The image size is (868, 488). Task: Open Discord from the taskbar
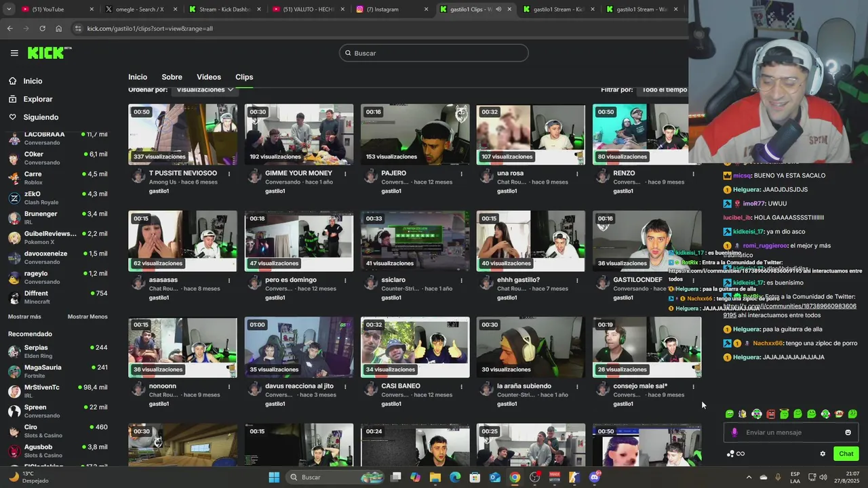[595, 477]
